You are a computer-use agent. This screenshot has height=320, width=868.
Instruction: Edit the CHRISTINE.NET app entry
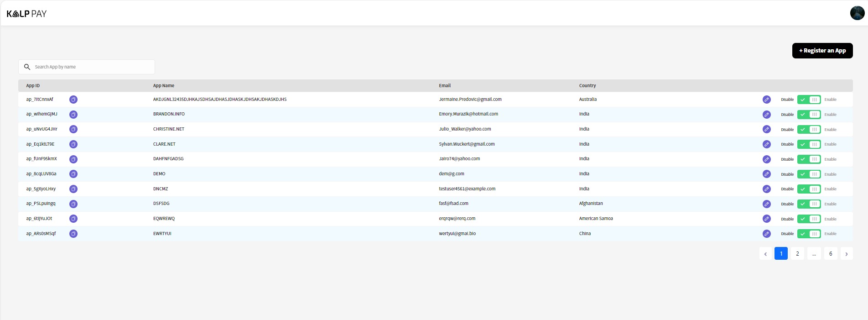[766, 129]
